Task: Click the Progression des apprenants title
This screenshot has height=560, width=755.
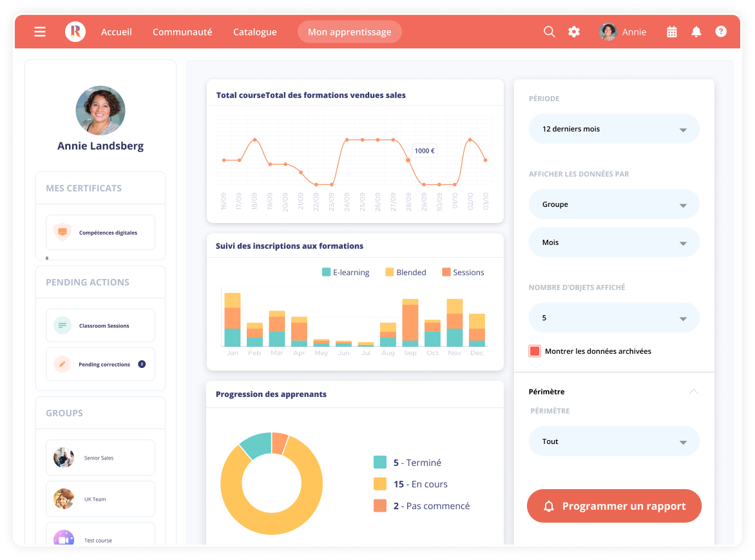Action: pyautogui.click(x=271, y=394)
